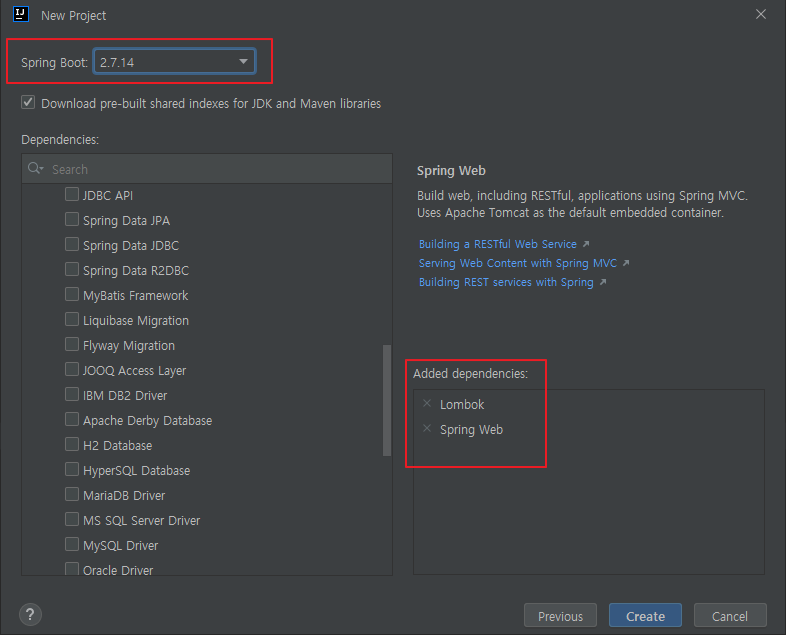The height and width of the screenshot is (635, 786).
Task: Close the New Project dialog
Action: (x=761, y=15)
